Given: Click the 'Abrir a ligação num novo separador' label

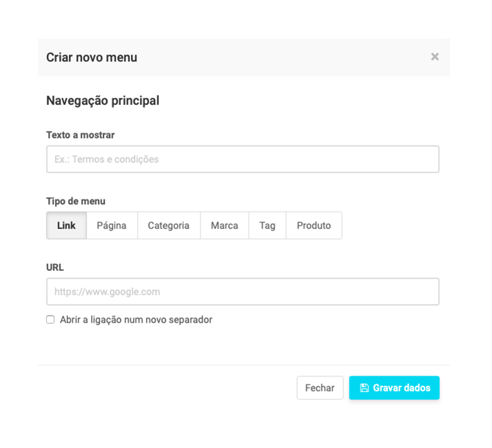Looking at the screenshot, I should tap(136, 320).
